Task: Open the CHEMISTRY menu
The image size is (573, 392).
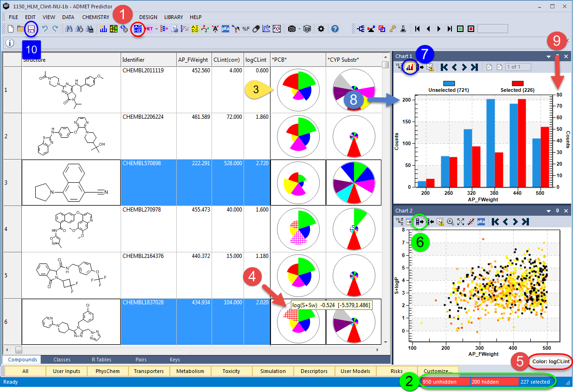Action: (96, 17)
